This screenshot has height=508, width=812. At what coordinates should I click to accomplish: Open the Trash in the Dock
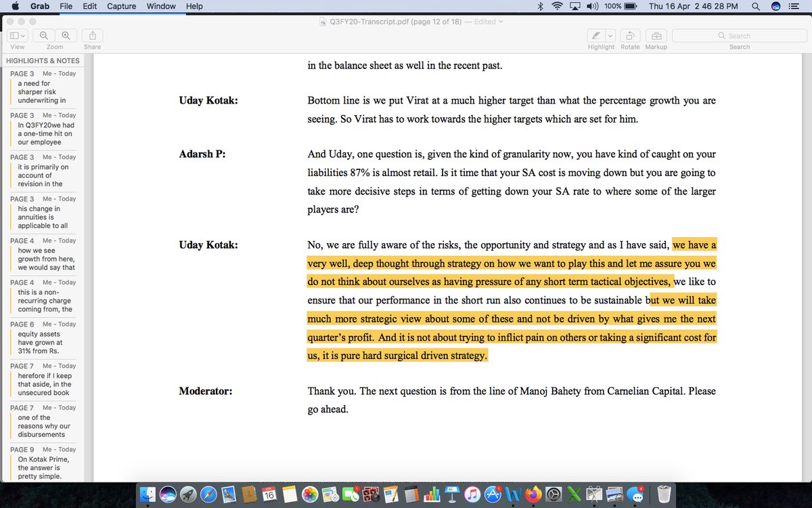(x=663, y=494)
